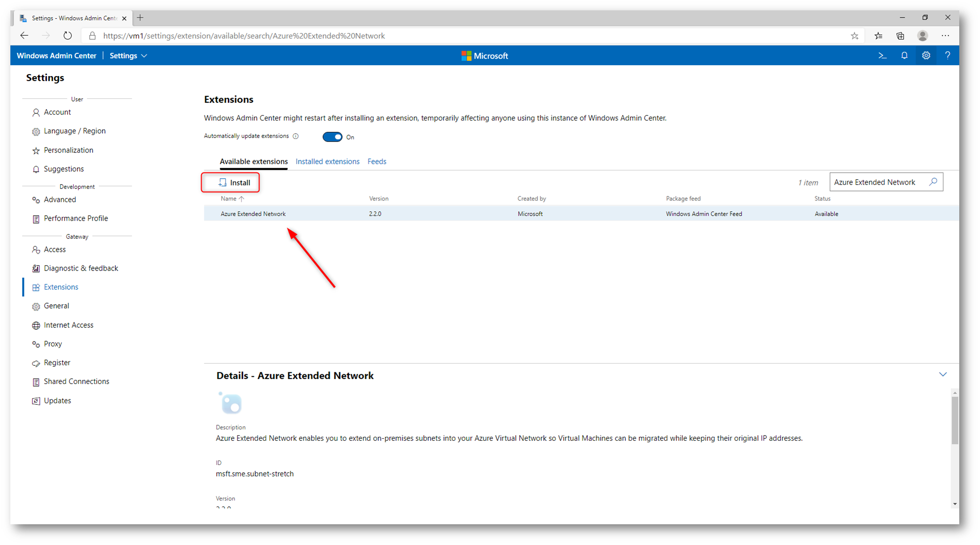Click the Details pane scrollbar thumb
The image size is (980, 545).
point(954,421)
